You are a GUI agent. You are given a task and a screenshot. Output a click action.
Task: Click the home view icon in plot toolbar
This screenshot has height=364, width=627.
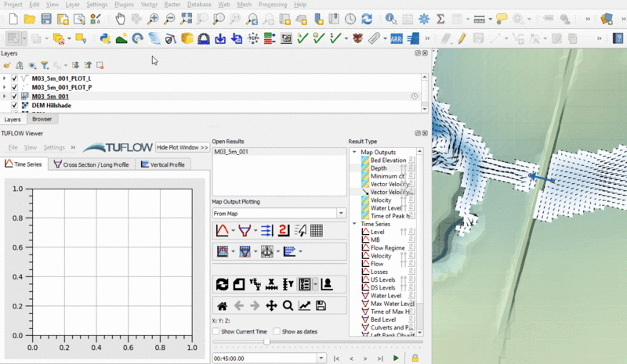coord(223,305)
